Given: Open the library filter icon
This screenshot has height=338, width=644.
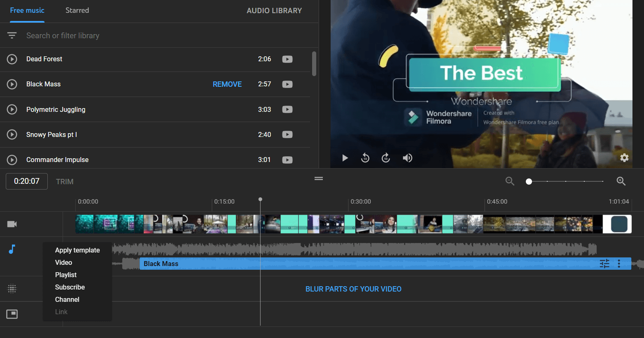Looking at the screenshot, I should click(12, 36).
